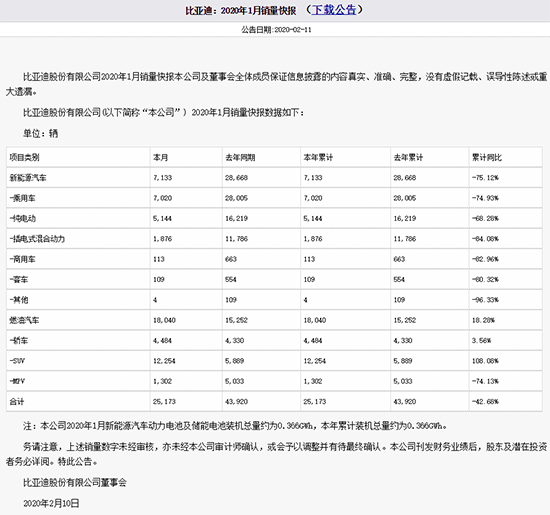Viewport: 550px width, 515px height.
Task: Click 燃油汽车 本月 value 18,040
Action: [x=164, y=320]
